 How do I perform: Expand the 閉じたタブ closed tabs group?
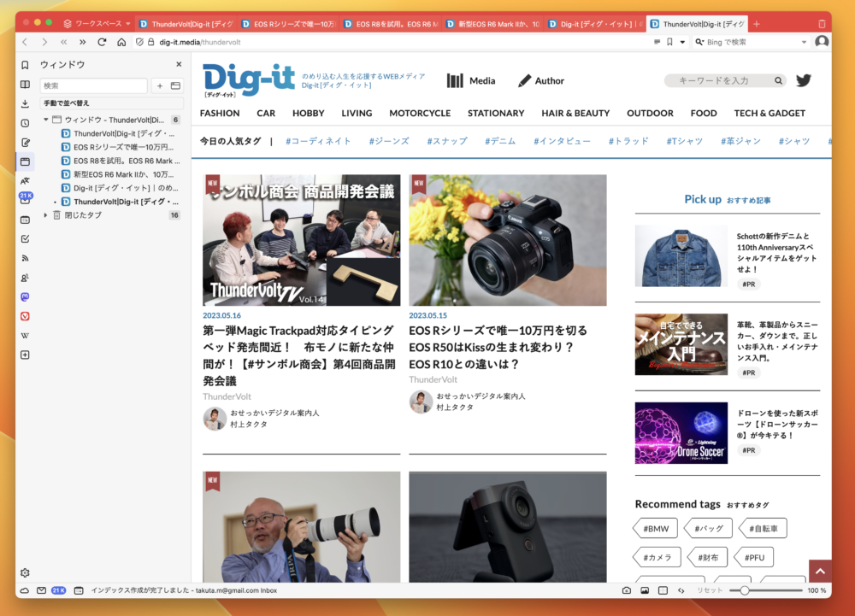pos(46,215)
